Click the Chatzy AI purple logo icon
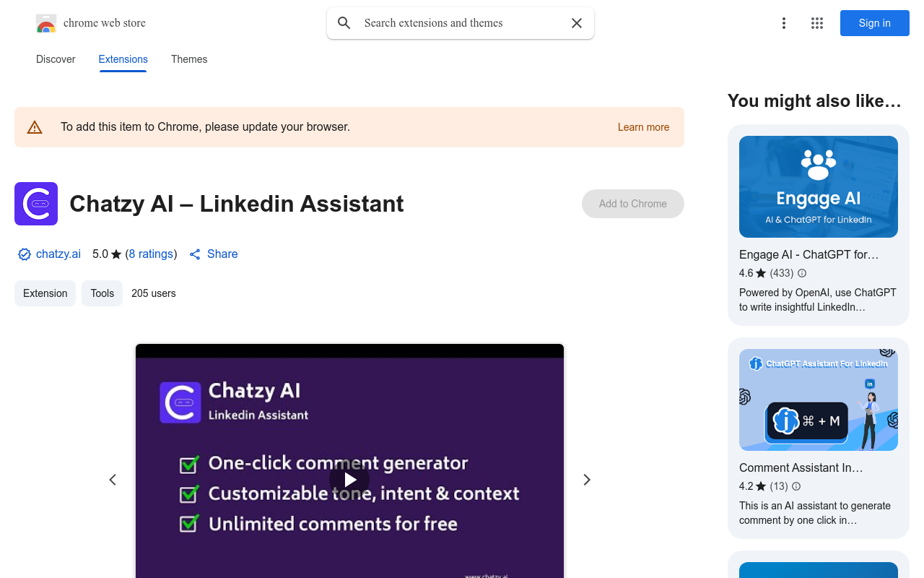Image resolution: width=924 pixels, height=578 pixels. pyautogui.click(x=36, y=204)
